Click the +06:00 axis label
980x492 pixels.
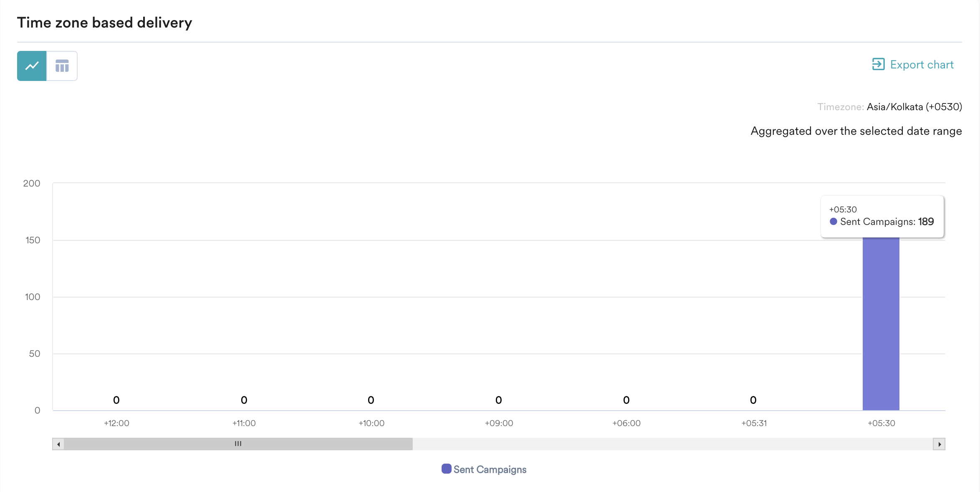pos(626,423)
